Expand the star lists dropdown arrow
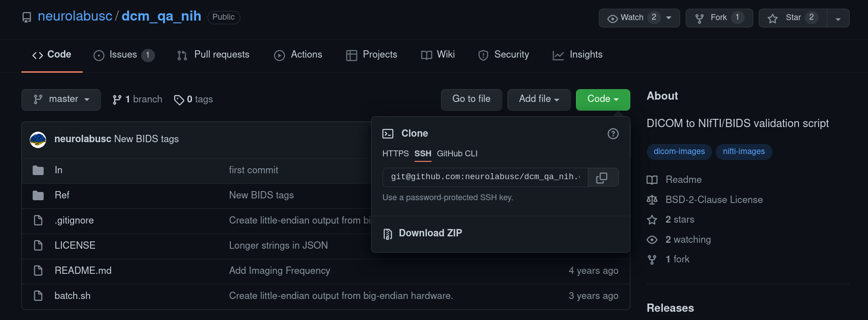The width and height of the screenshot is (868, 320). [x=838, y=18]
